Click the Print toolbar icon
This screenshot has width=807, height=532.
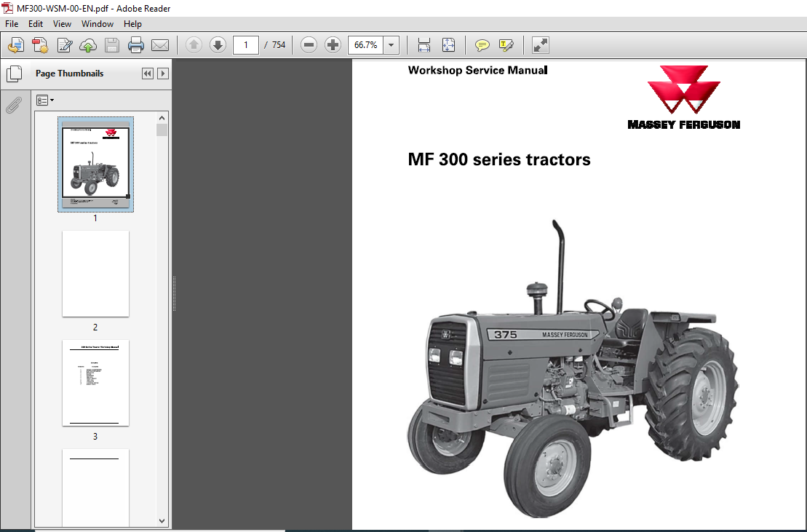[136, 45]
